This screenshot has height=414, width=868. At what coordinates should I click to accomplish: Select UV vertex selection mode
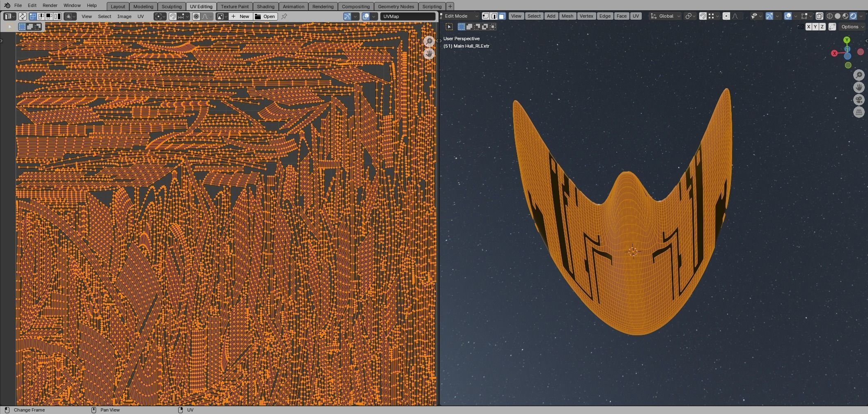(x=33, y=16)
